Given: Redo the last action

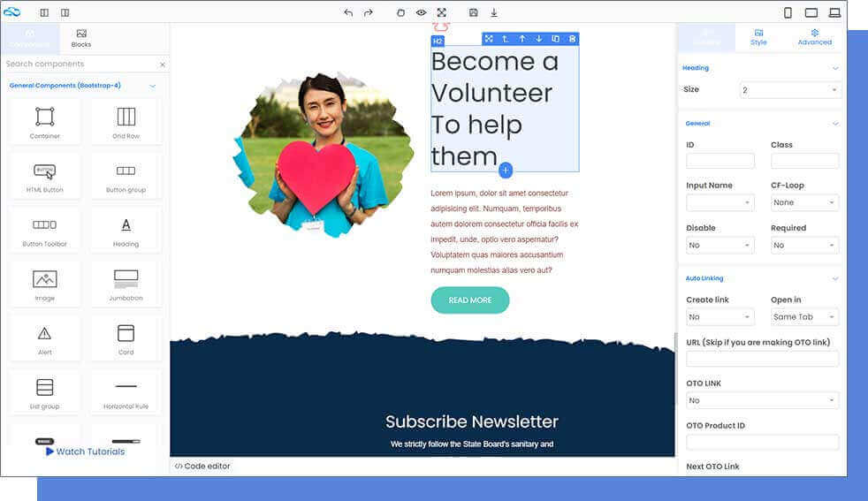Looking at the screenshot, I should 368,12.
